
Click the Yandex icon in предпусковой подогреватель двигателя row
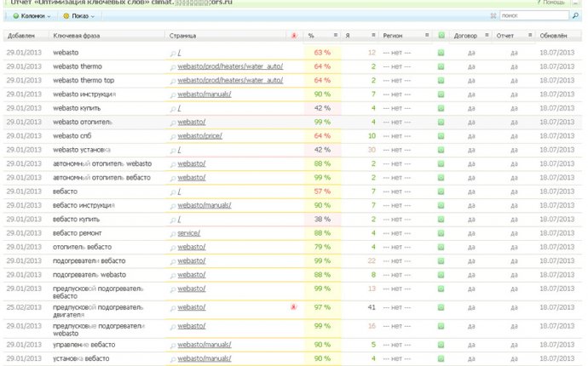tap(294, 307)
